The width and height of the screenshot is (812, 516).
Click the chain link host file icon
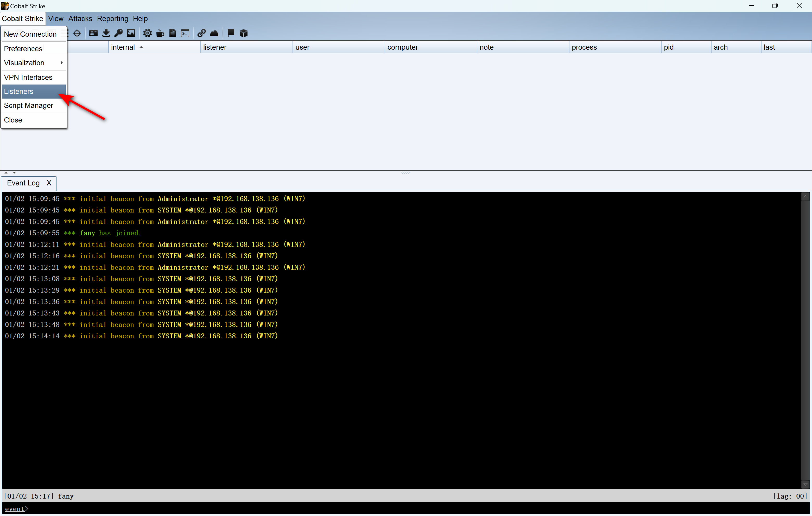point(201,33)
